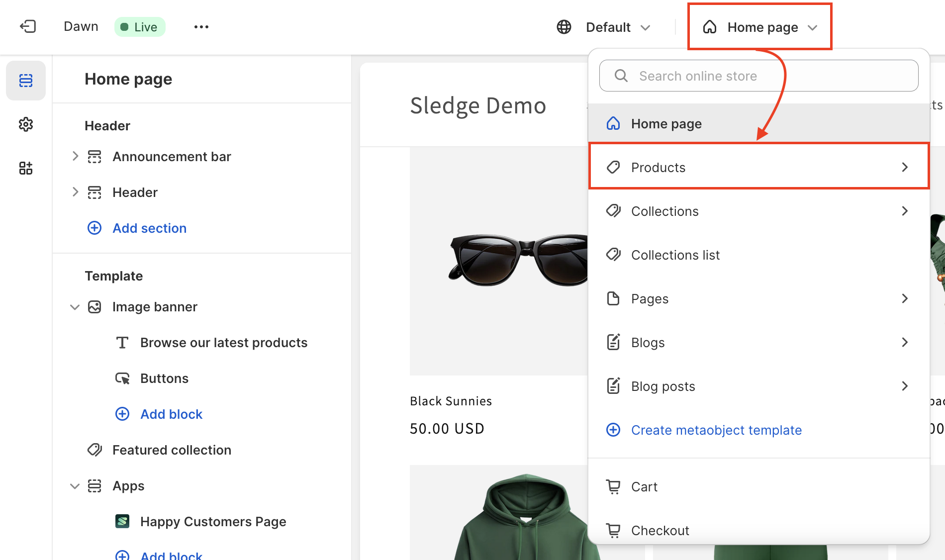Click the Cart icon in the page list

(x=613, y=486)
